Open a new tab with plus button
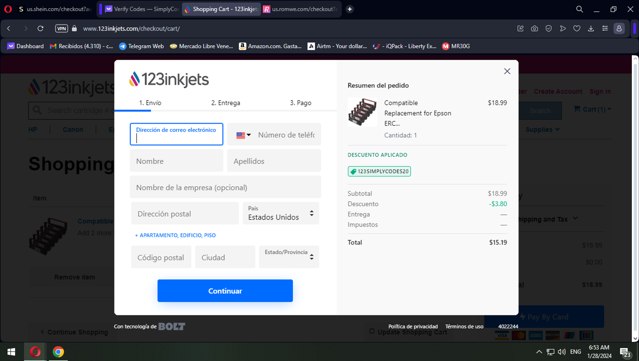 click(x=349, y=9)
